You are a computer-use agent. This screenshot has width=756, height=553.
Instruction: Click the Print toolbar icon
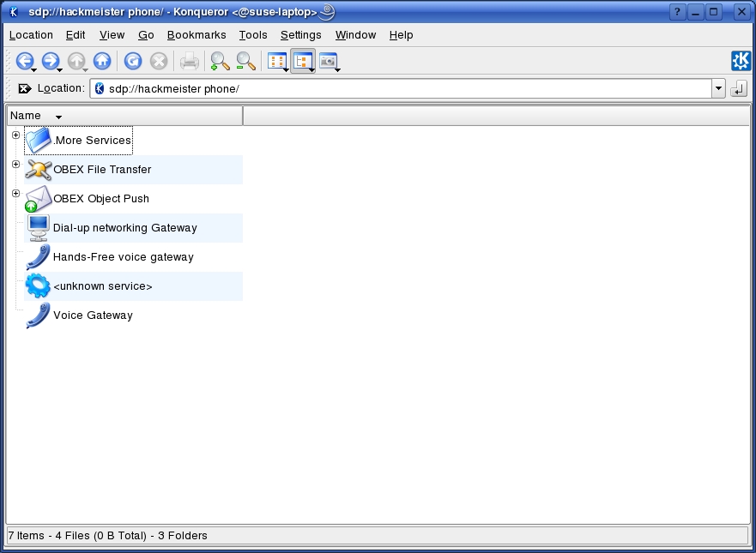[189, 61]
